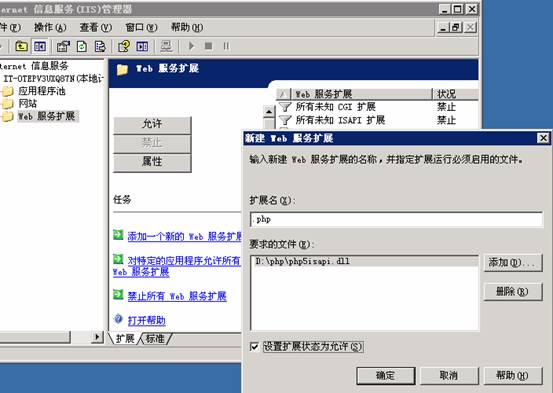Image resolution: width=553 pixels, height=393 pixels.
Task: Click the export list toolbar icon
Action: (x=101, y=46)
